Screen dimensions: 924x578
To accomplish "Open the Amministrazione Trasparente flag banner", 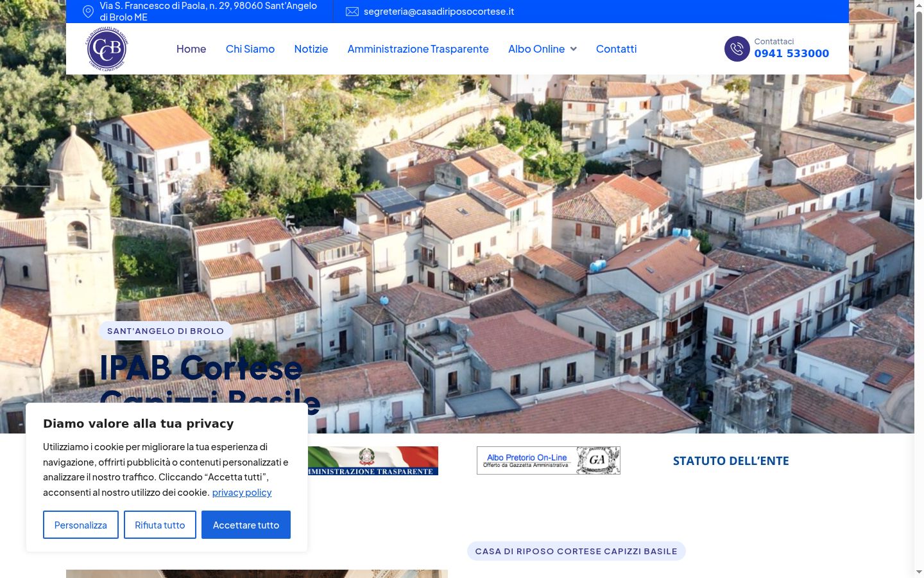I will click(x=373, y=460).
